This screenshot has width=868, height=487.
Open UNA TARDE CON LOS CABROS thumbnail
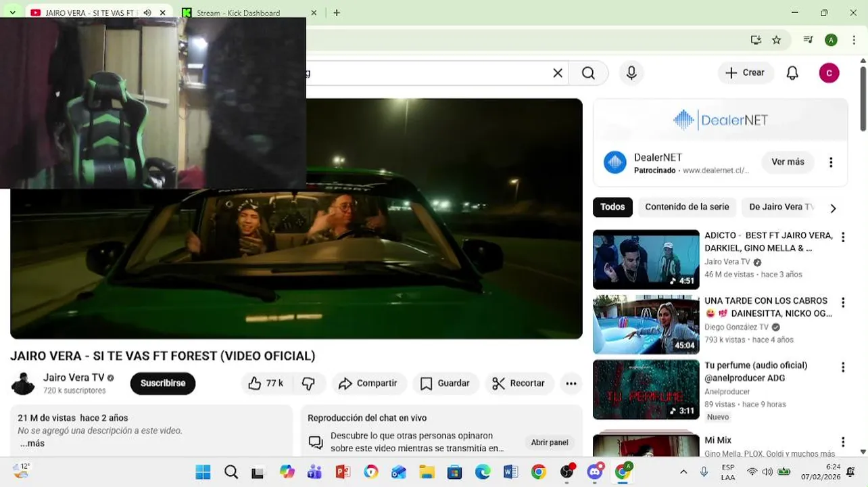(646, 325)
